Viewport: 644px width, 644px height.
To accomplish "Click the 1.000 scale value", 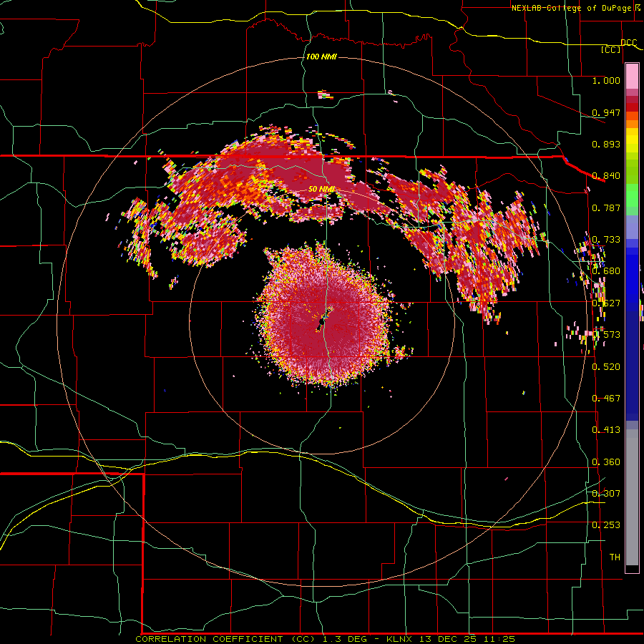I will (x=606, y=80).
